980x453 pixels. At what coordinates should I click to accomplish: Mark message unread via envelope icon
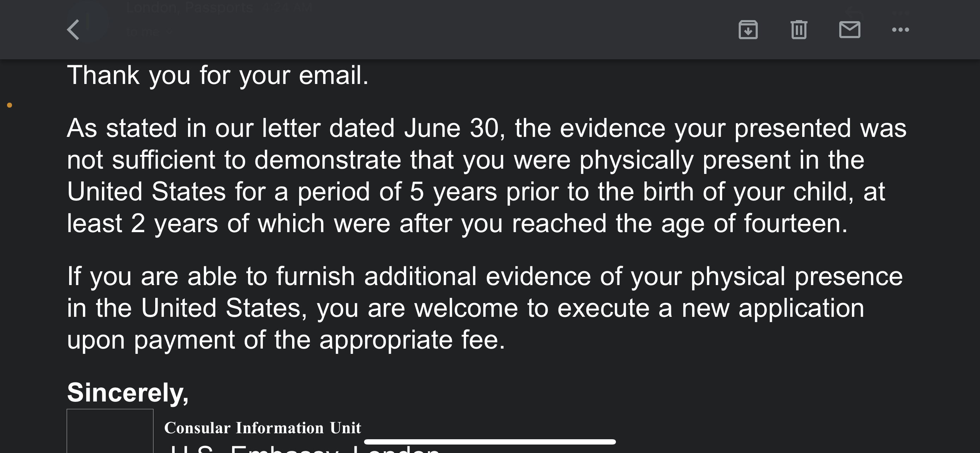849,30
